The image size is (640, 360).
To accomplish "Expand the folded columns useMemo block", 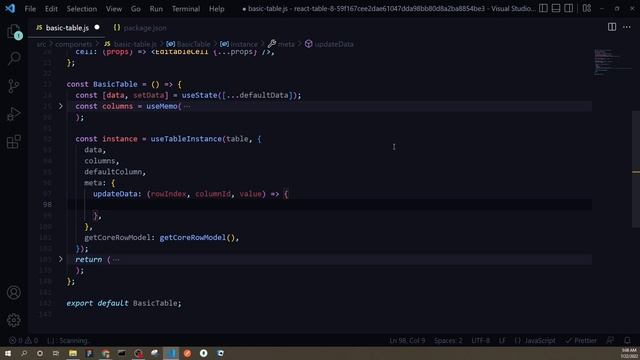I will coord(60,106).
